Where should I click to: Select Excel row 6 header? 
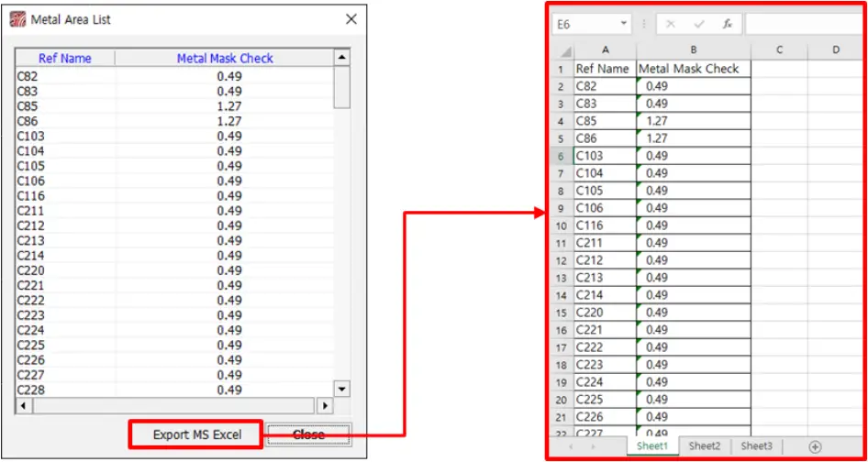[561, 156]
